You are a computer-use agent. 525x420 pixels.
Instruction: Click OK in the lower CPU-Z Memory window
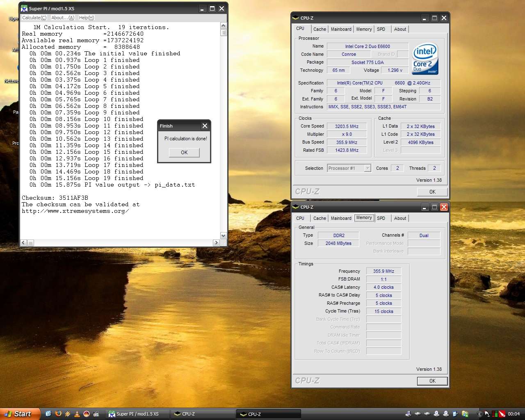432,381
